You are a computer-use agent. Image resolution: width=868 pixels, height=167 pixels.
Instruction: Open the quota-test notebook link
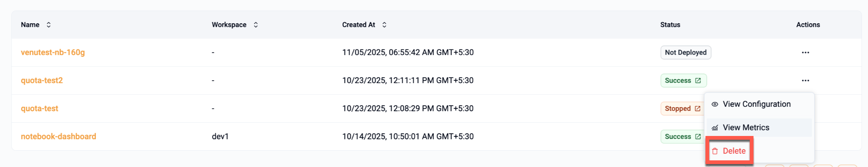pyautogui.click(x=40, y=109)
